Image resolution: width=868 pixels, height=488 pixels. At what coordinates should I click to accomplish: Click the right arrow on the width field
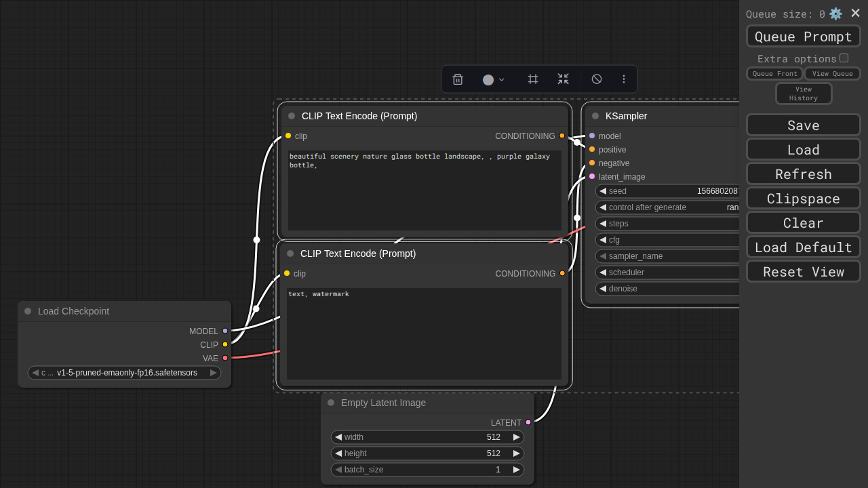[x=517, y=437]
